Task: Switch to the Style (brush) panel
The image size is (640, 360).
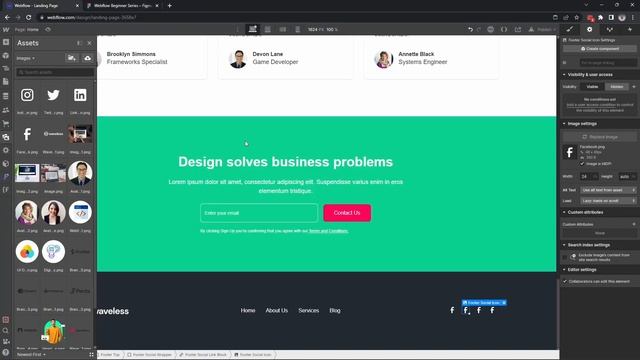Action: [570, 29]
